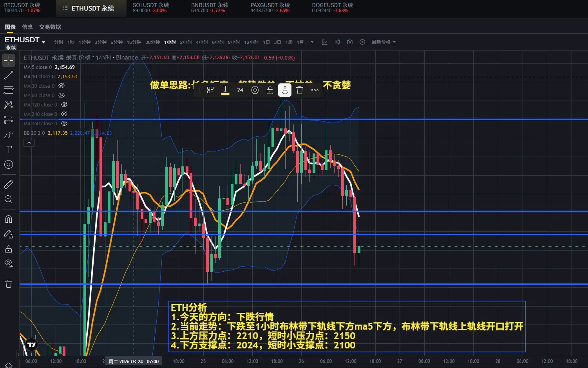Switch to BNBUSDT 永续 tab

[x=210, y=8]
